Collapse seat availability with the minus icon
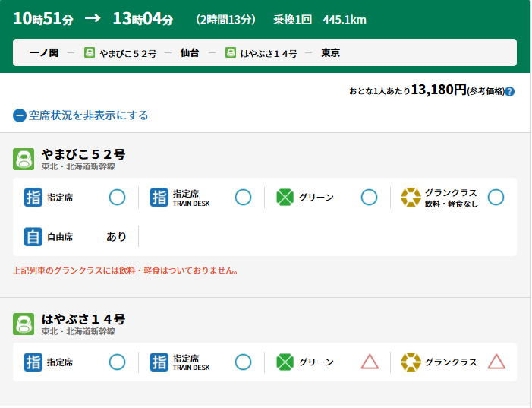Screen dimensions: 532x408 click(20, 116)
